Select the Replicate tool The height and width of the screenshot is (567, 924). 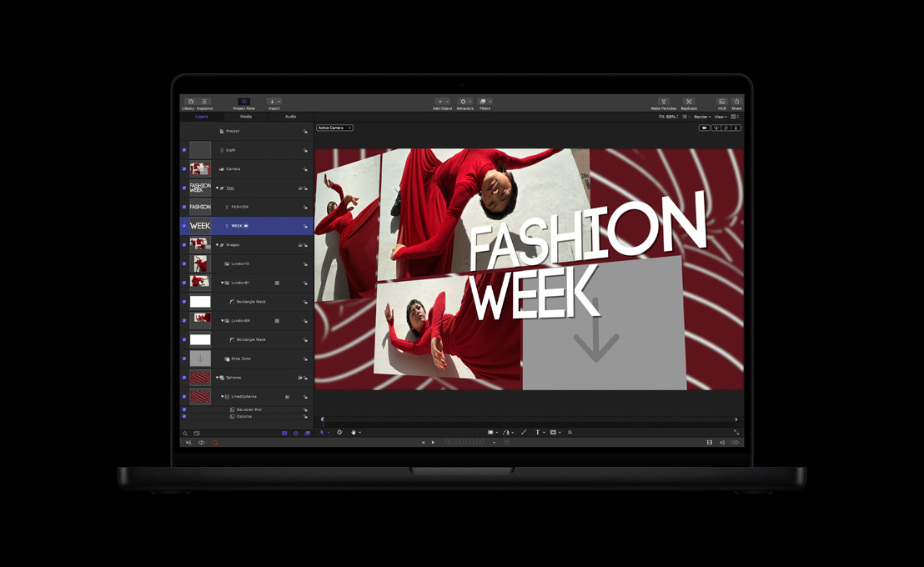click(689, 102)
